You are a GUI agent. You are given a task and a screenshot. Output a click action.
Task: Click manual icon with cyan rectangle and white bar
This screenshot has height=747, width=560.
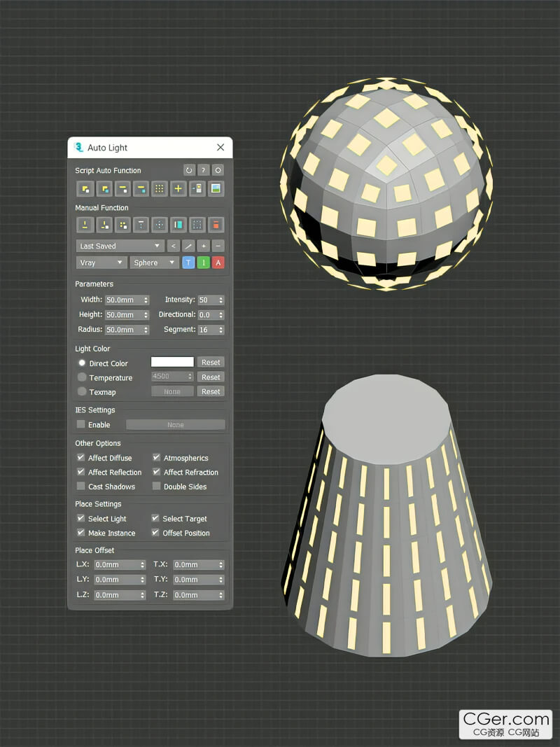pyautogui.click(x=178, y=225)
